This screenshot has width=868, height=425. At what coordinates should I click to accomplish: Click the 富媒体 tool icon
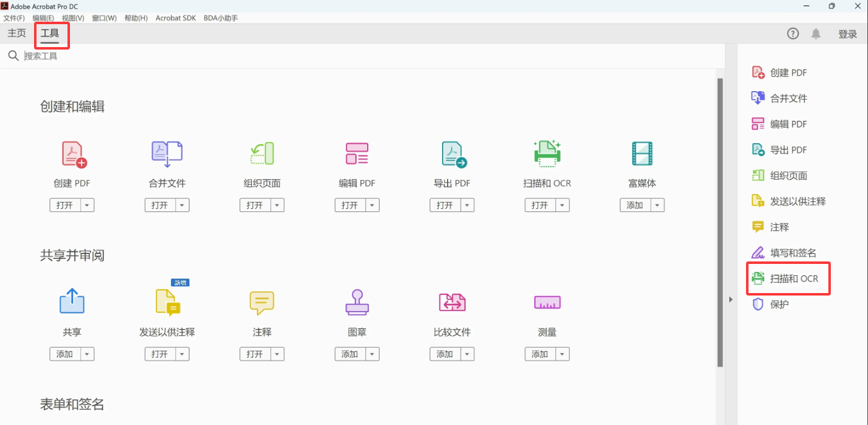click(642, 154)
